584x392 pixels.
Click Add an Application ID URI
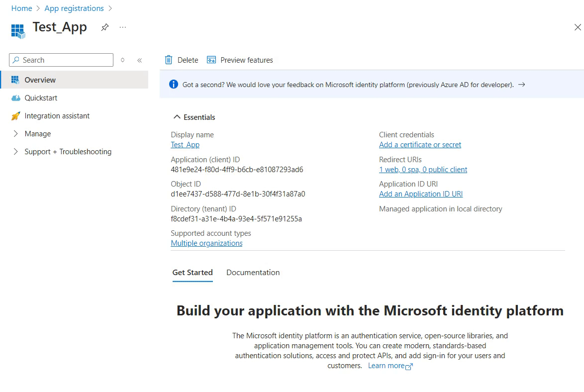[421, 194]
